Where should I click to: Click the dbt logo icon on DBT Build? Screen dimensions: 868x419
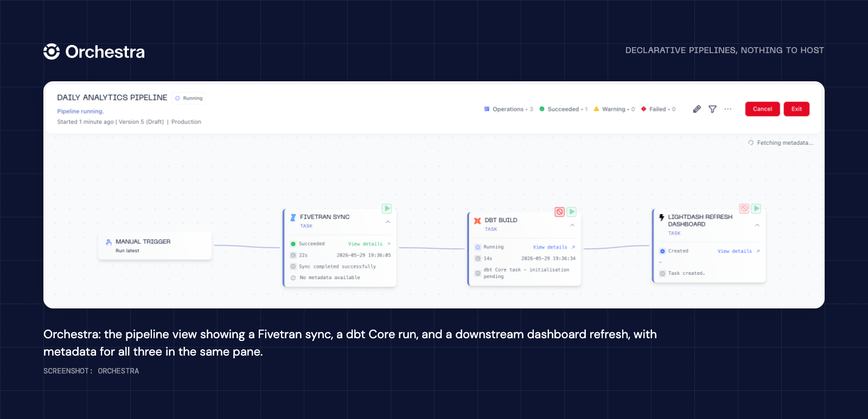tap(477, 221)
